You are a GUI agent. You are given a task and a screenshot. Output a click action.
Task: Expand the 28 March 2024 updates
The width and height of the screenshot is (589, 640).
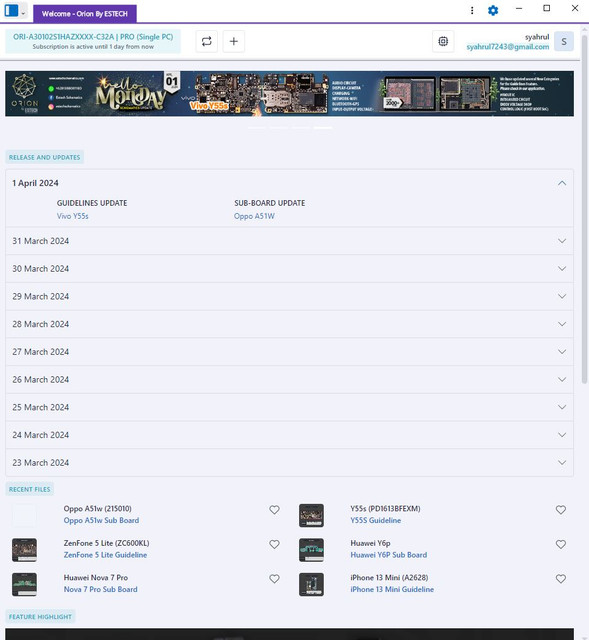289,324
